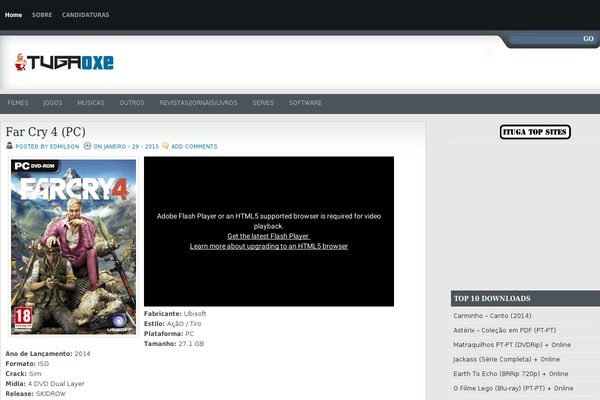Submit search with the GO button
The height and width of the screenshot is (400, 600).
588,39
